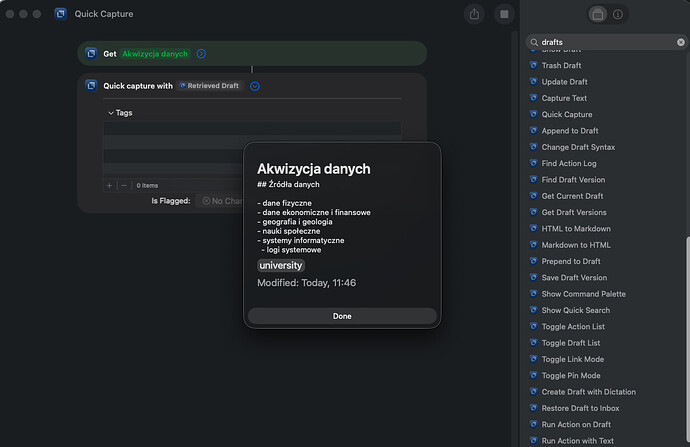690x447 pixels.
Task: Click the Drafts icon on Quick capture action
Action: pos(91,85)
